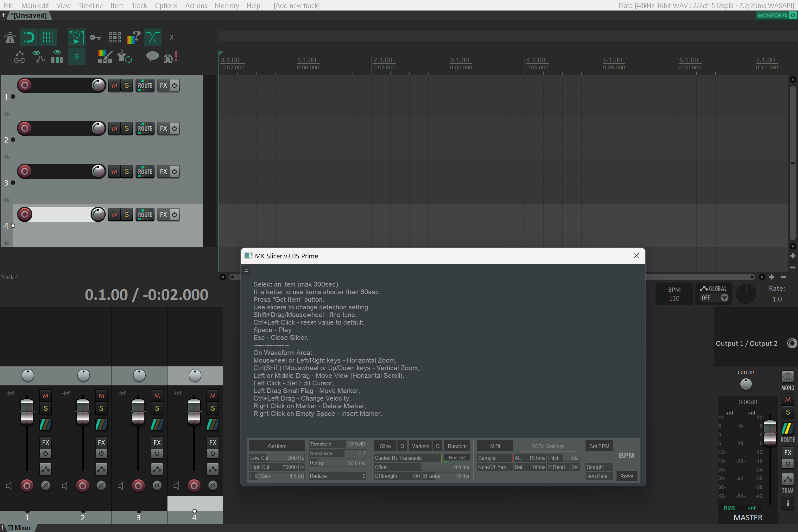The width and height of the screenshot is (798, 532).
Task: Click the palette with exclamation mark icon
Action: 171,57
